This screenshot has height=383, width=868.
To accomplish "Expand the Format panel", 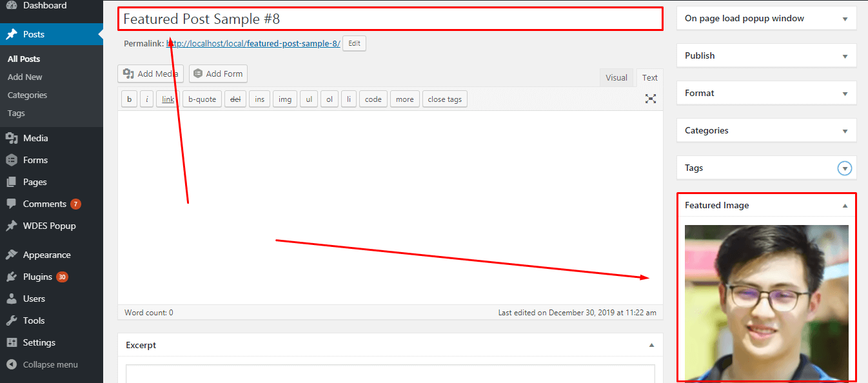I will [845, 93].
